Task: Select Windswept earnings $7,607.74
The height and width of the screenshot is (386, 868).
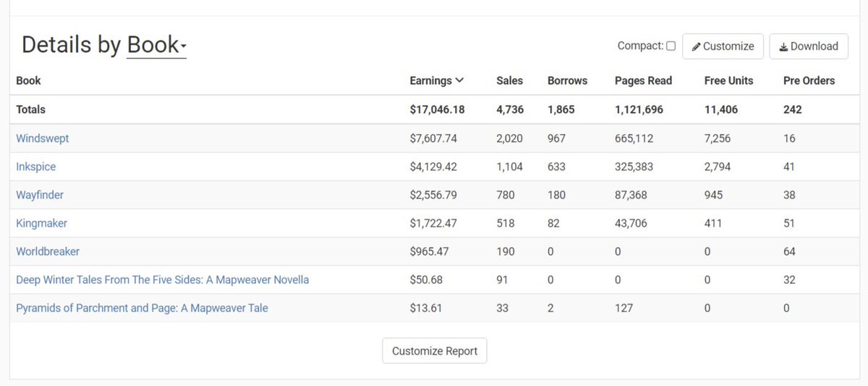Action: coord(433,138)
